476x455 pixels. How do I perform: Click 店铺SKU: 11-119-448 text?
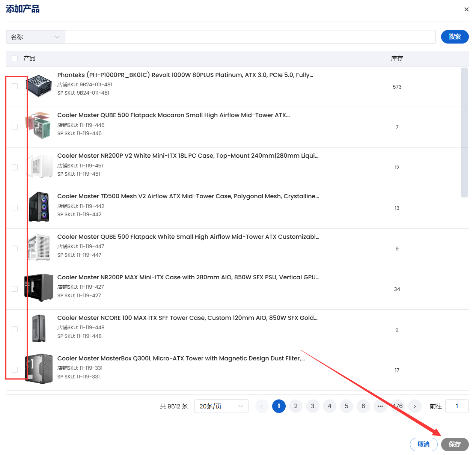click(x=81, y=327)
